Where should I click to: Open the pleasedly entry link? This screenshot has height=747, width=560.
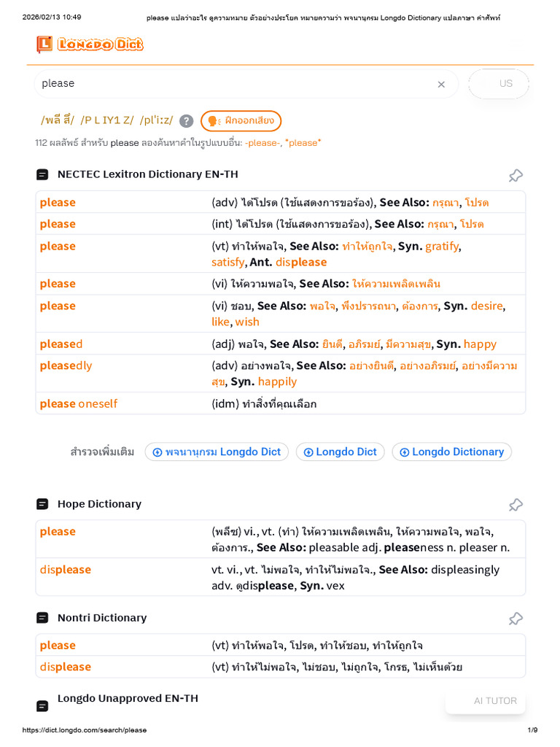pyautogui.click(x=66, y=365)
